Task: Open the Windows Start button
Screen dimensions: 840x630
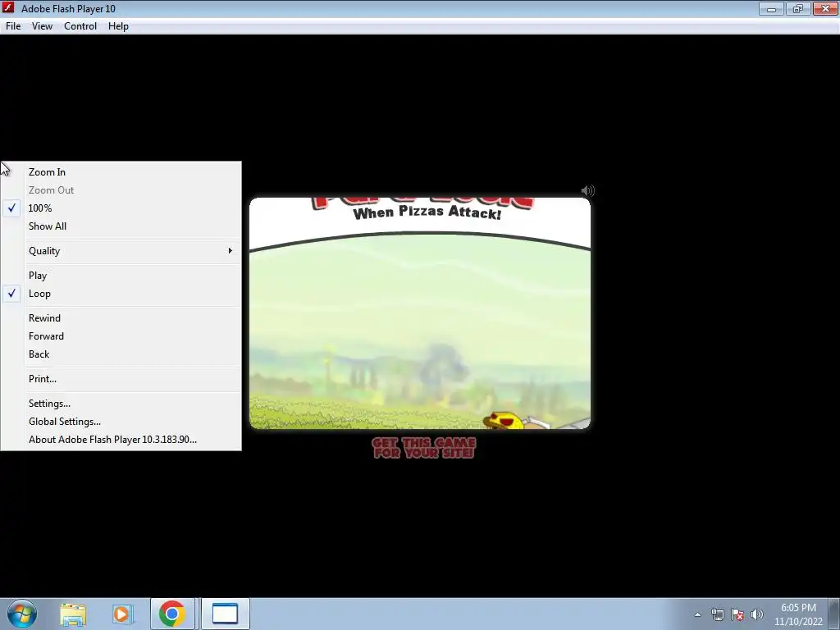Action: (22, 614)
